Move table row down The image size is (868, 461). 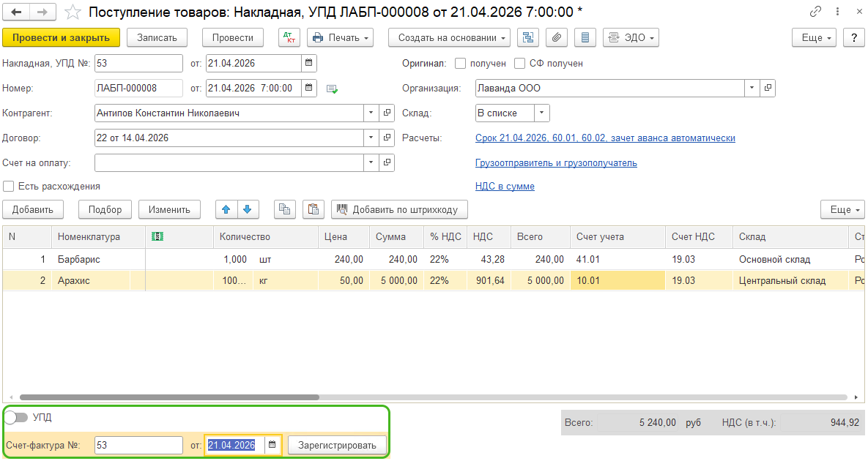pyautogui.click(x=248, y=209)
